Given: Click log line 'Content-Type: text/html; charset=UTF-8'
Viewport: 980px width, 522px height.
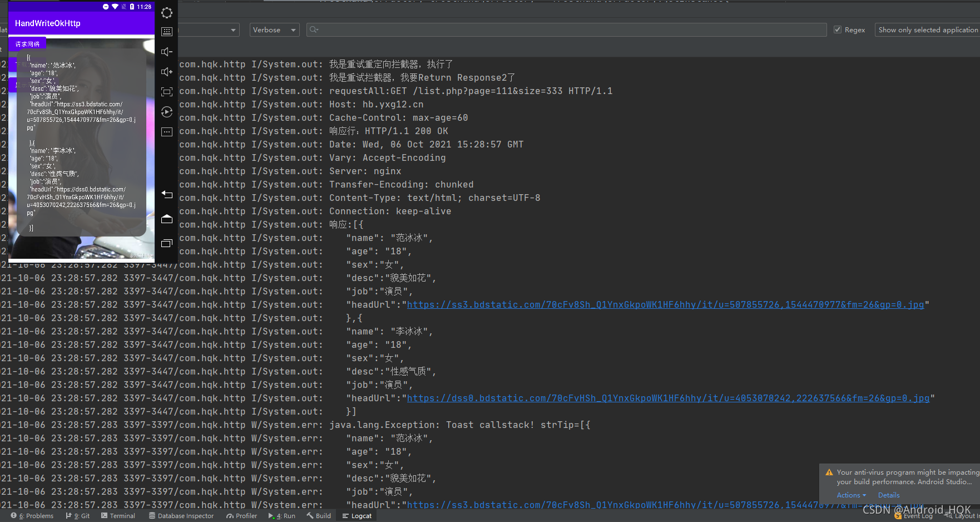Looking at the screenshot, I should [x=434, y=198].
